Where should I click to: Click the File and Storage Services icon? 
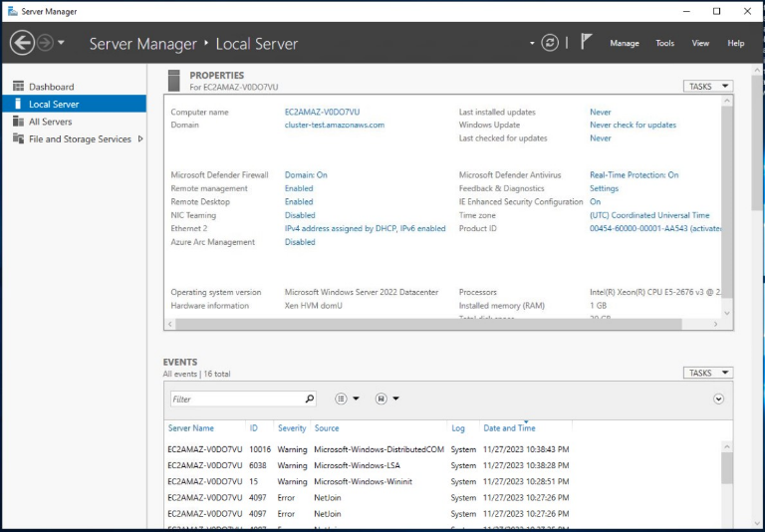click(18, 139)
